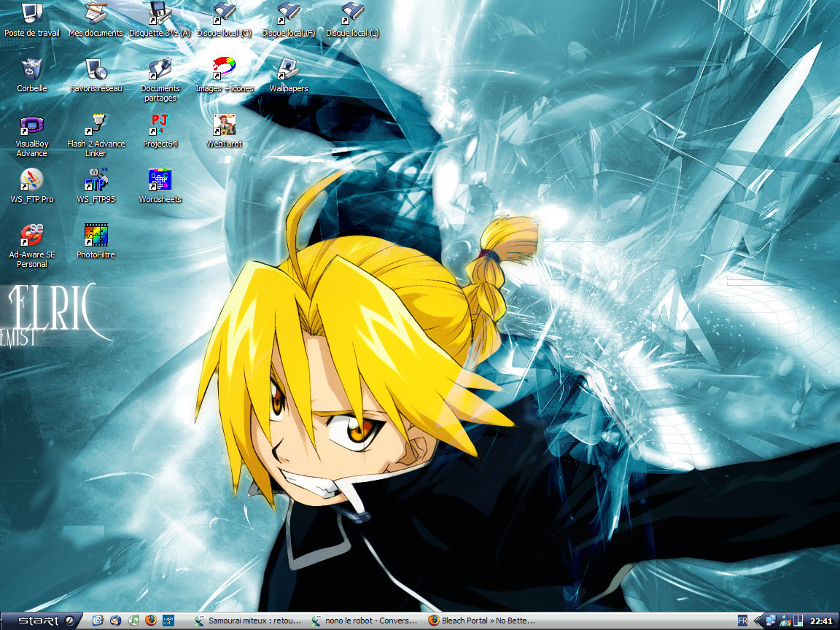
Task: Launch first blue quick launch icon
Action: (98, 621)
